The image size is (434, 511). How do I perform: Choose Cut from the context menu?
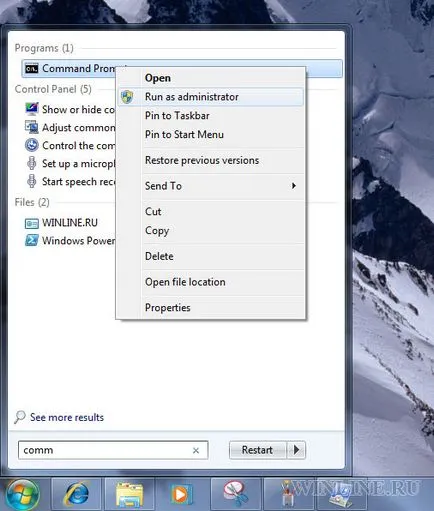point(211,212)
